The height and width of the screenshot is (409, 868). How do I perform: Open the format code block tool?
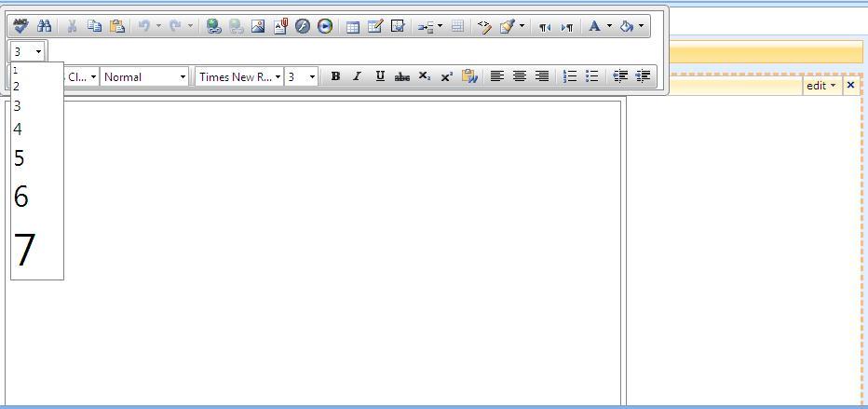[x=484, y=26]
